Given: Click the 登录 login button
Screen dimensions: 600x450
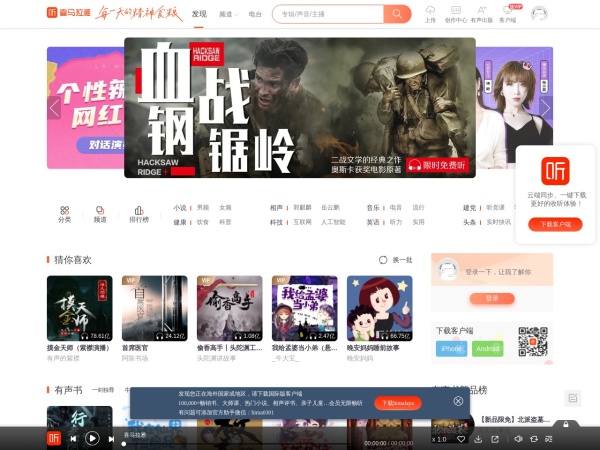Looking at the screenshot, I should pos(491,298).
